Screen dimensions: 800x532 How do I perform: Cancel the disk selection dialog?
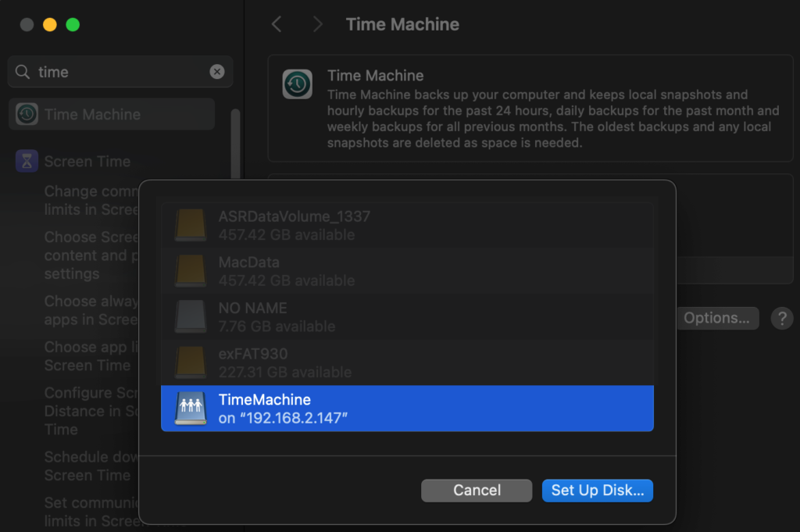pos(477,491)
